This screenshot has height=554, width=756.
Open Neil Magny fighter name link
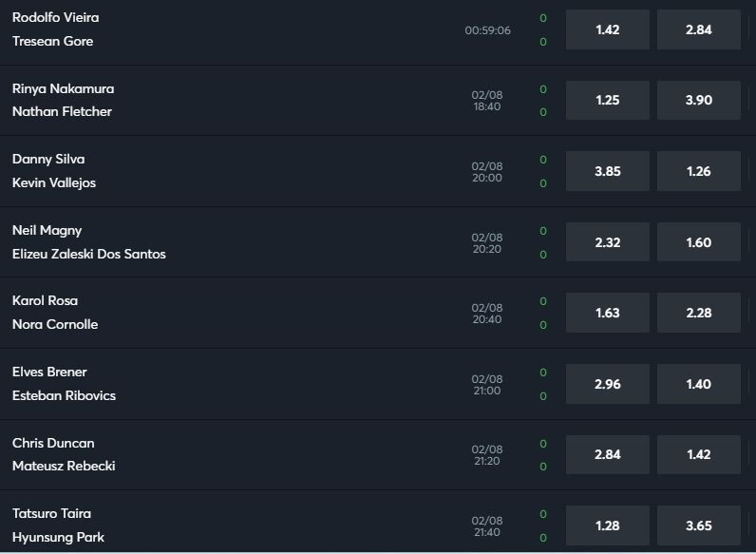pyautogui.click(x=47, y=231)
